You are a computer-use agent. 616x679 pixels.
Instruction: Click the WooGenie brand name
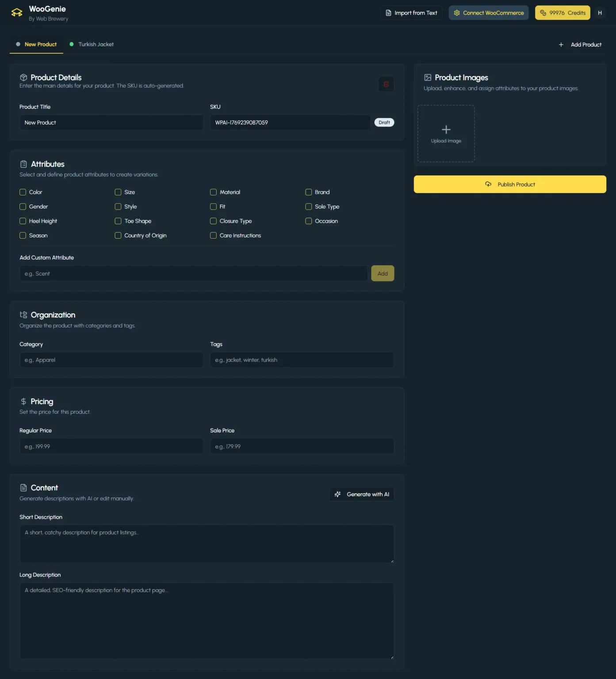pyautogui.click(x=47, y=9)
